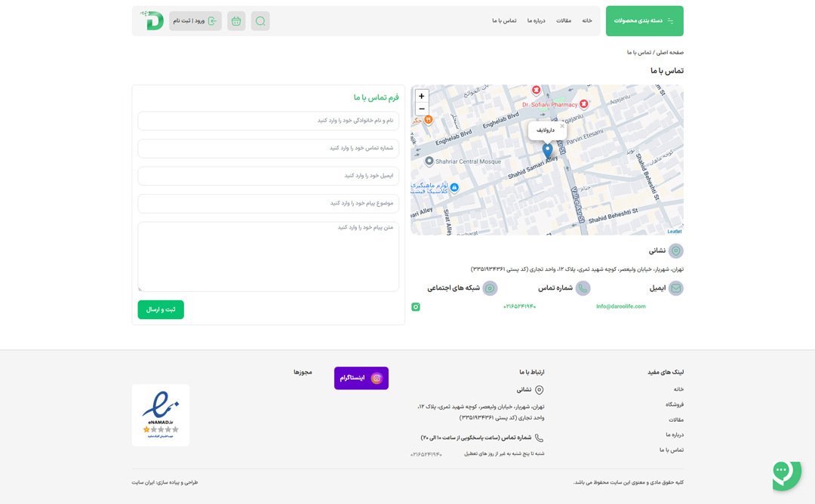Click the address text under نشانی
The width and height of the screenshot is (815, 504).
click(x=577, y=269)
